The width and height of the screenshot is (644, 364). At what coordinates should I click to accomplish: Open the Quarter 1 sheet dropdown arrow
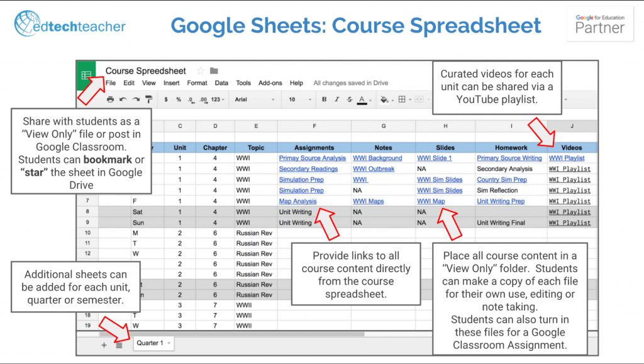(169, 344)
